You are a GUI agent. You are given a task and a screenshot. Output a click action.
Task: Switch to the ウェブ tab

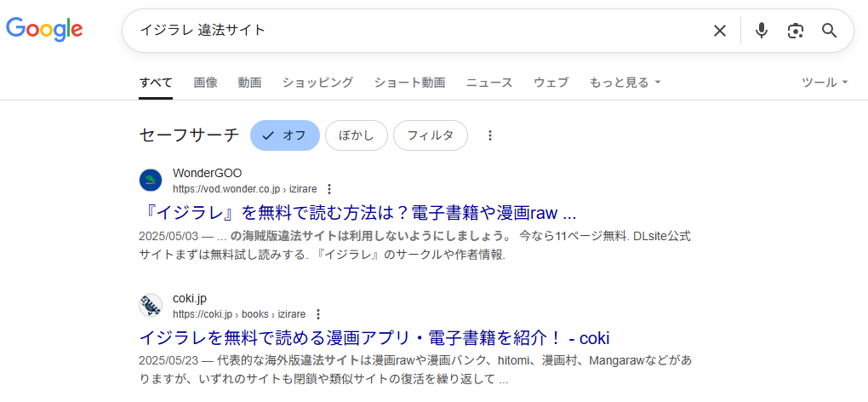pyautogui.click(x=551, y=83)
